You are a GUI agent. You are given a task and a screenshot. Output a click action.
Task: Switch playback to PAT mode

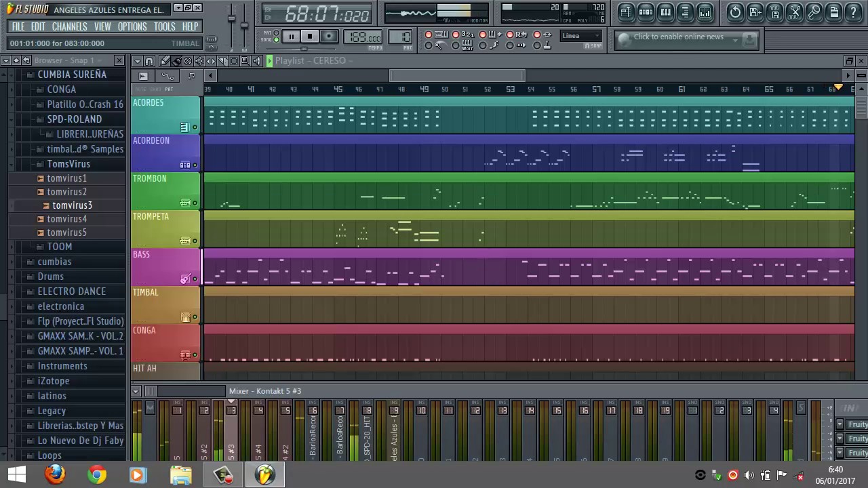276,33
